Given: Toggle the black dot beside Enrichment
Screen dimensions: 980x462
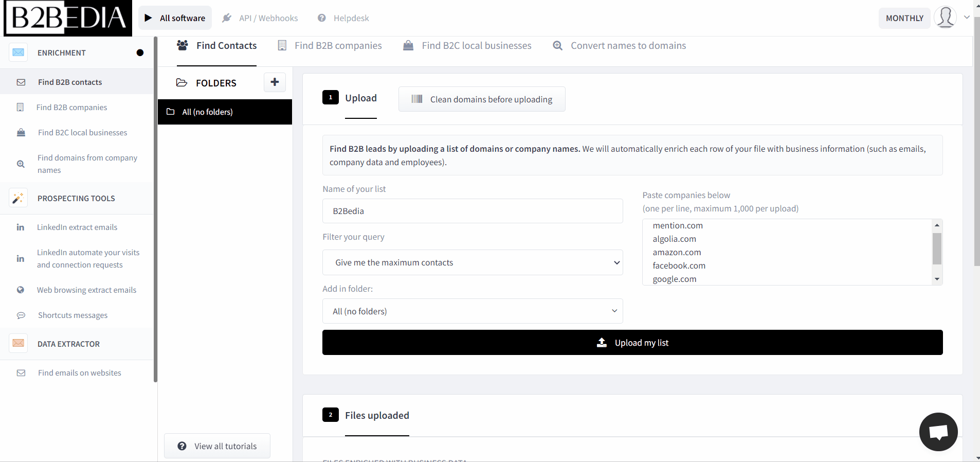Looking at the screenshot, I should click(x=140, y=52).
